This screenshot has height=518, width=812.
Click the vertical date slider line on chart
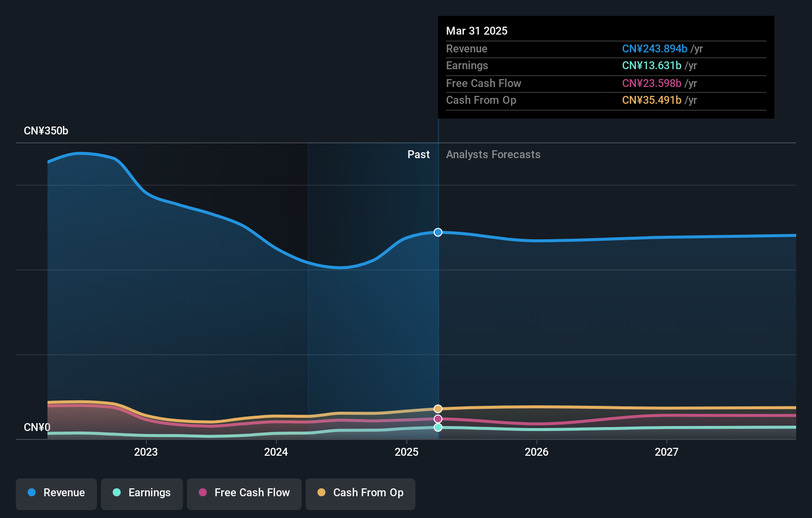click(438, 297)
